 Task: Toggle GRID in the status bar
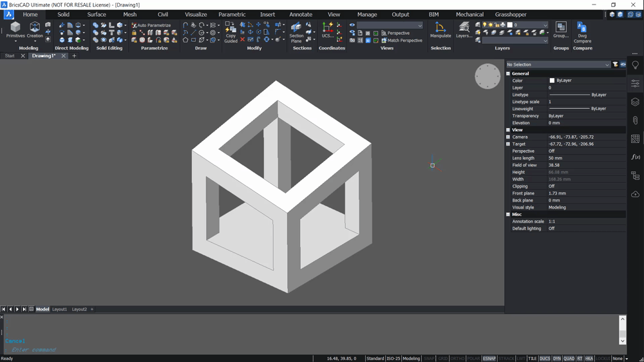click(443, 358)
